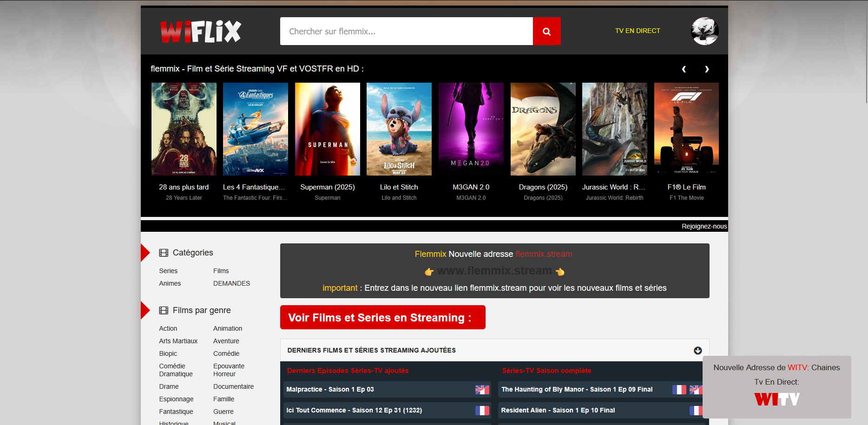Expand the Derniers Films down-arrow icon

click(x=697, y=351)
